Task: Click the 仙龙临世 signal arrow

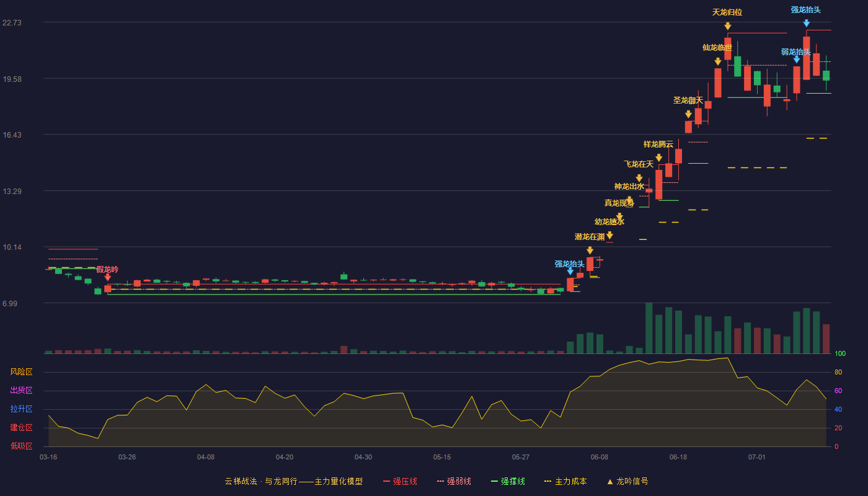Action: pos(717,61)
